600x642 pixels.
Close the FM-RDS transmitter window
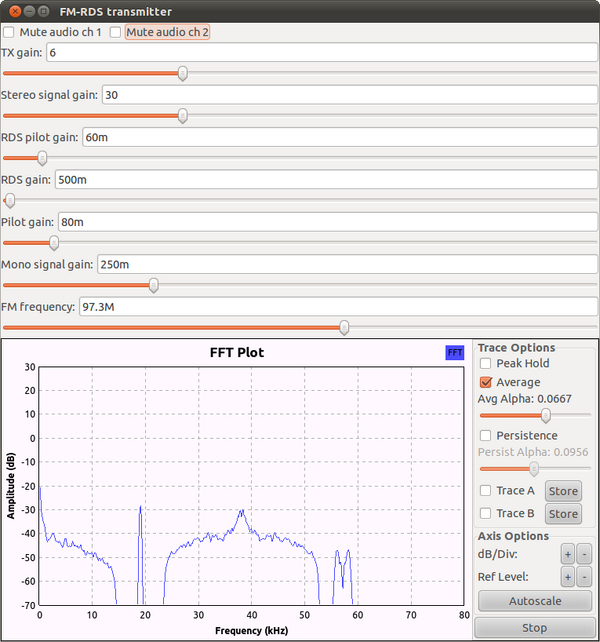pyautogui.click(x=15, y=11)
